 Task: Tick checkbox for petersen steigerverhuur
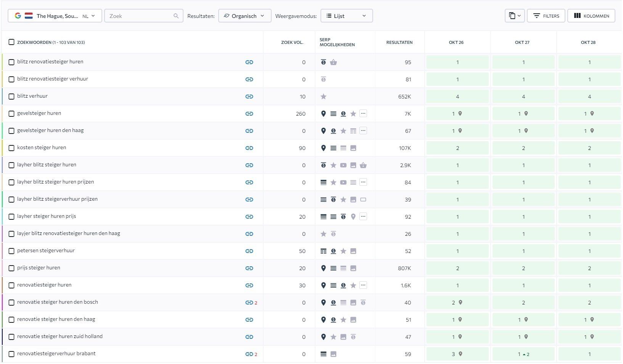coord(11,251)
